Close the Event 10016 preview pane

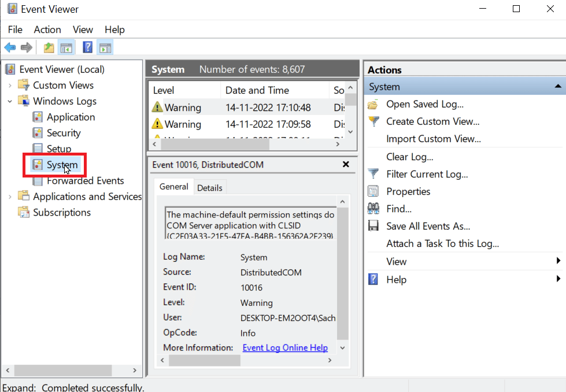click(346, 165)
